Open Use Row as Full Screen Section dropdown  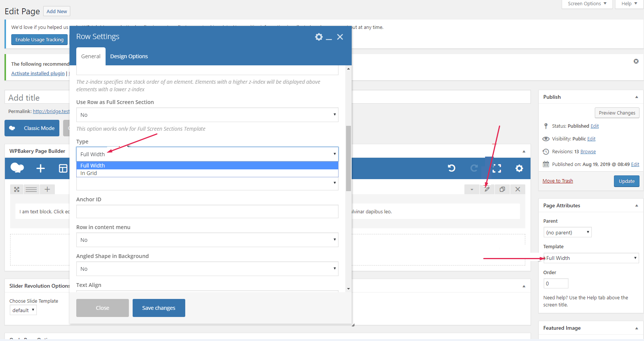207,115
